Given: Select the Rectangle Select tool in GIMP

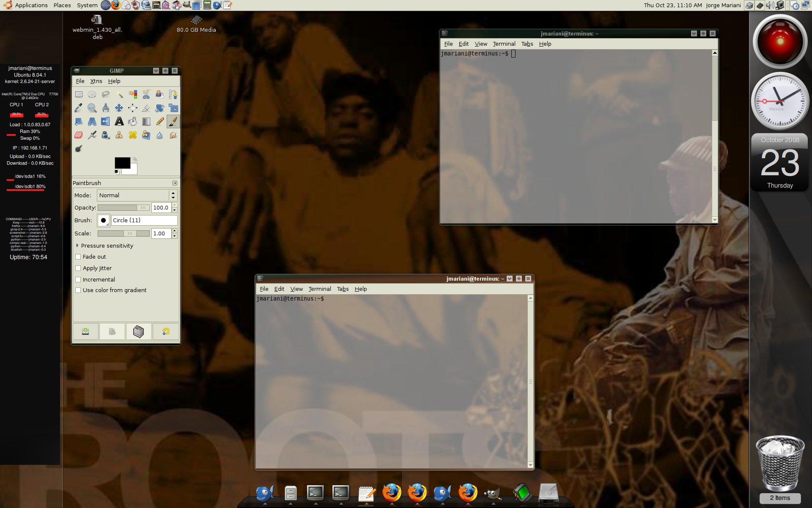Looking at the screenshot, I should [x=79, y=94].
